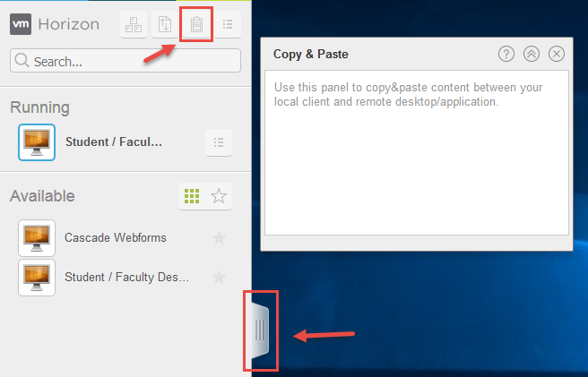The height and width of the screenshot is (377, 588).
Task: Collapse the Copy & Paste panel
Action: point(532,54)
